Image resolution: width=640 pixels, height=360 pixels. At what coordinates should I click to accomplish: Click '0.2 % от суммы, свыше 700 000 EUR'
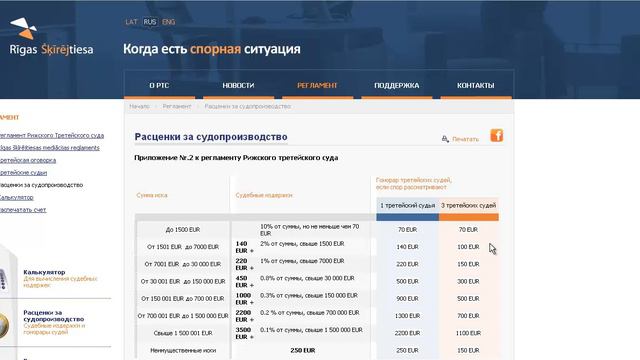[x=310, y=313]
